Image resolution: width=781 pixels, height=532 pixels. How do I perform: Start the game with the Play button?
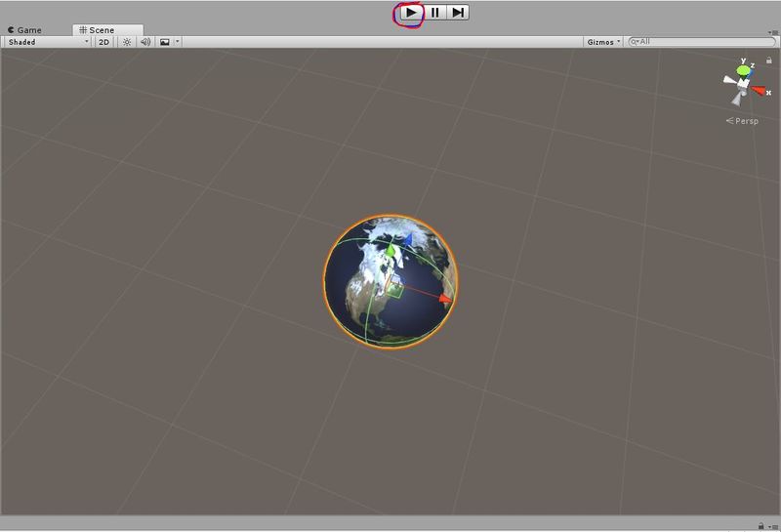click(x=411, y=13)
